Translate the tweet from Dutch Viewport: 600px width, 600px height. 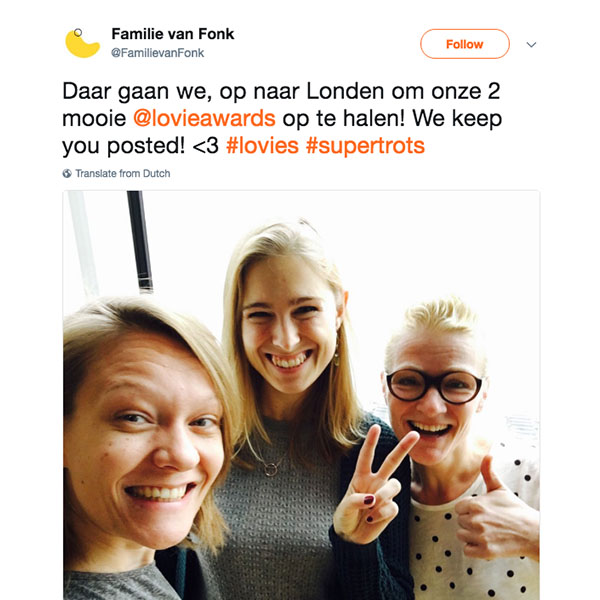pyautogui.click(x=122, y=173)
